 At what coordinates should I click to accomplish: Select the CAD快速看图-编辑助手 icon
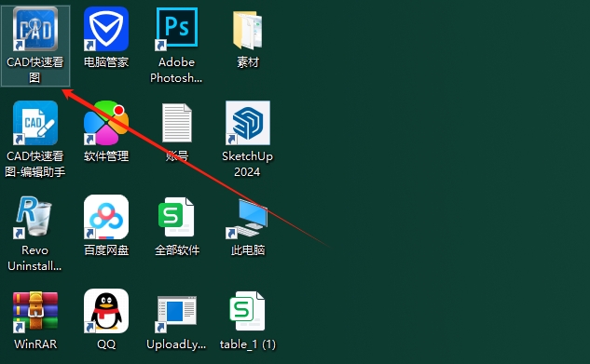pos(35,123)
